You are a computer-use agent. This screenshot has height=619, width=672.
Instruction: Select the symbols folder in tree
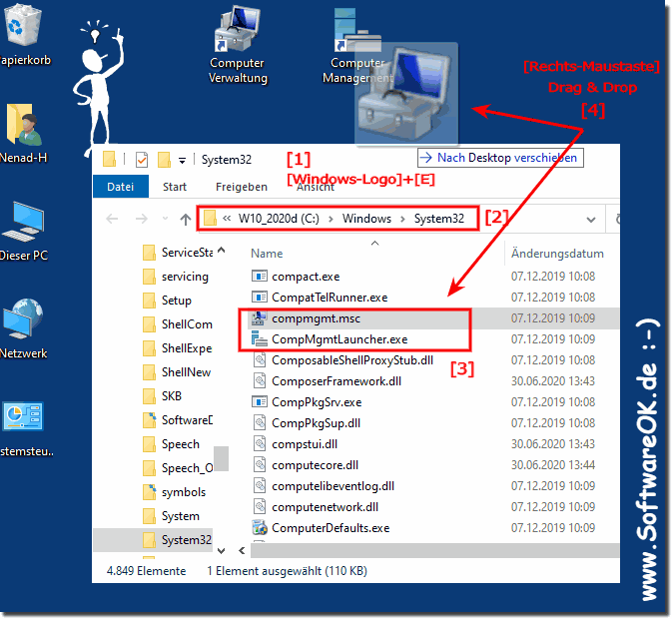tap(174, 492)
